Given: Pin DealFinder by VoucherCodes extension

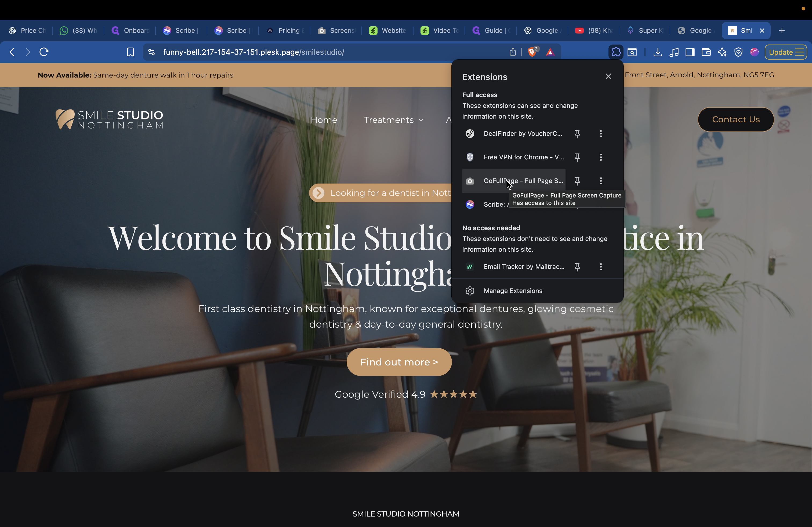Looking at the screenshot, I should point(577,134).
